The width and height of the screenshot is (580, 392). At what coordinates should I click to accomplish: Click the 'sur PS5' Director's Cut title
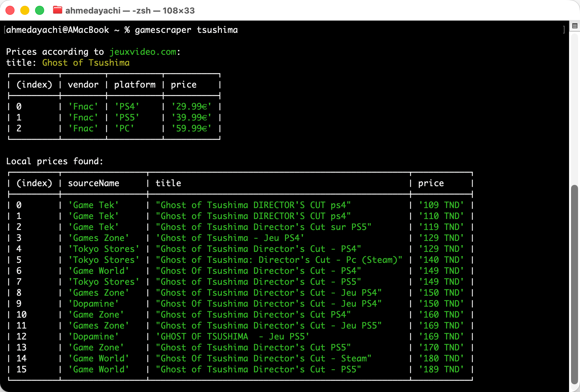point(263,227)
